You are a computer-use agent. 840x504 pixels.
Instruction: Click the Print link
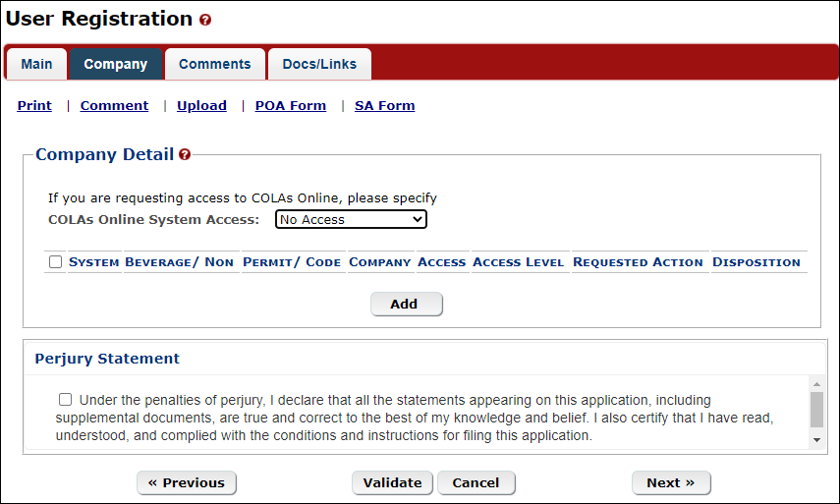[x=34, y=106]
